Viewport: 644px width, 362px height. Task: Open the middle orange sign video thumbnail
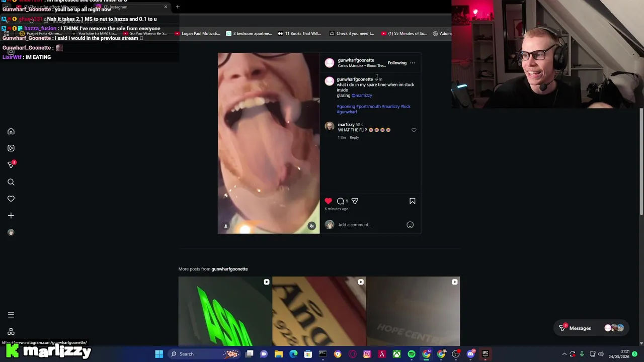tap(319, 311)
